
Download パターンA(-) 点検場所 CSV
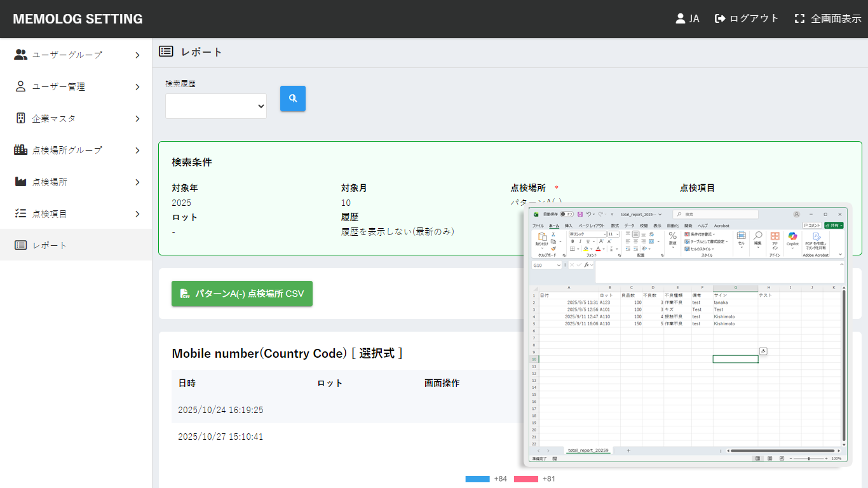pos(242,294)
